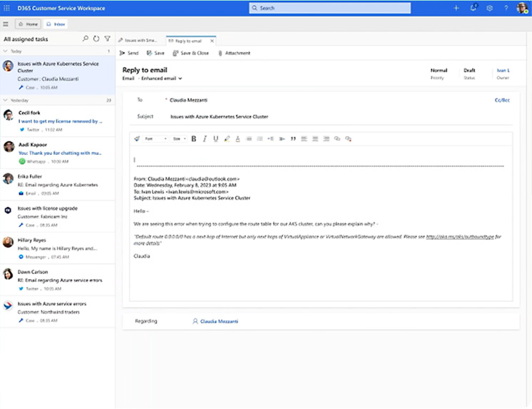Open the Claudia Mezzanti Regarding link
This screenshot has width=532, height=409.
pos(219,321)
